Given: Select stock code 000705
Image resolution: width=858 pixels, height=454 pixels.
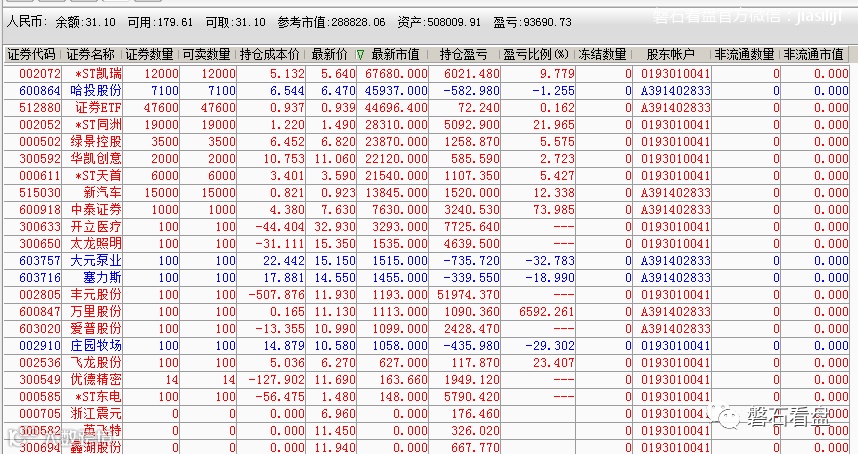Looking at the screenshot, I should click(x=40, y=412).
